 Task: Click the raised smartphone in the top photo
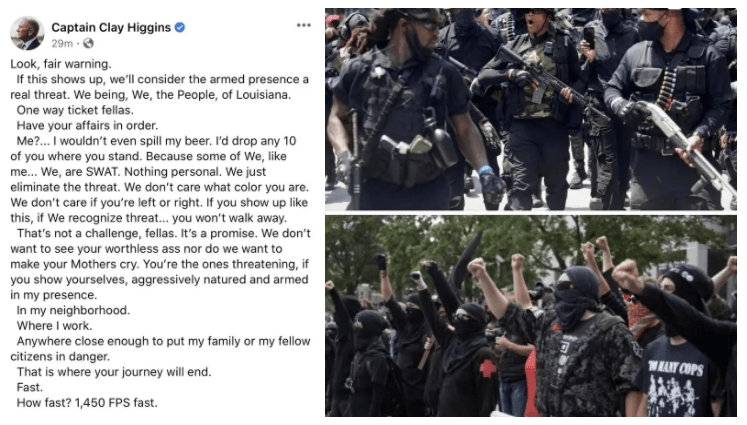tap(589, 37)
